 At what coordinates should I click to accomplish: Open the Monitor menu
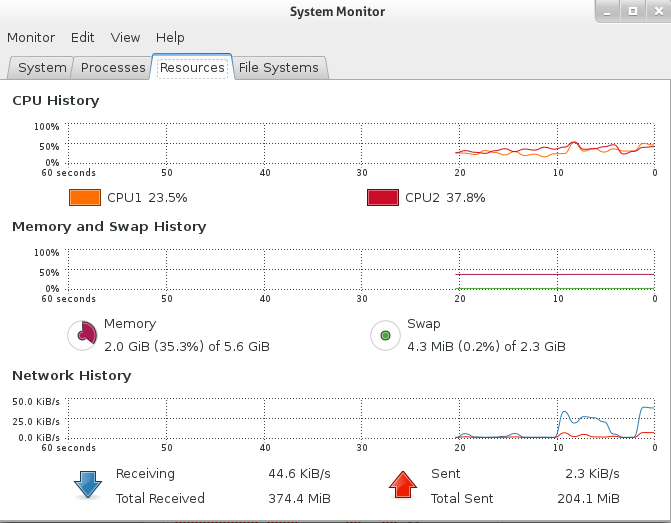coord(31,38)
